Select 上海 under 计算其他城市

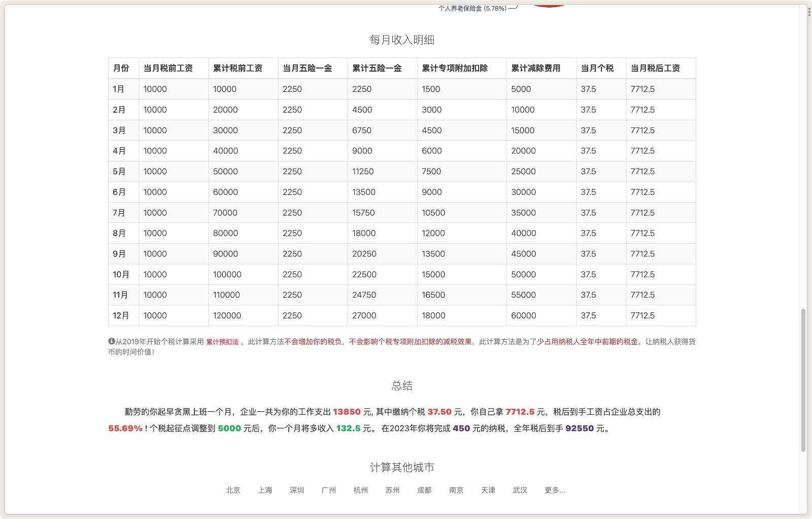(265, 490)
